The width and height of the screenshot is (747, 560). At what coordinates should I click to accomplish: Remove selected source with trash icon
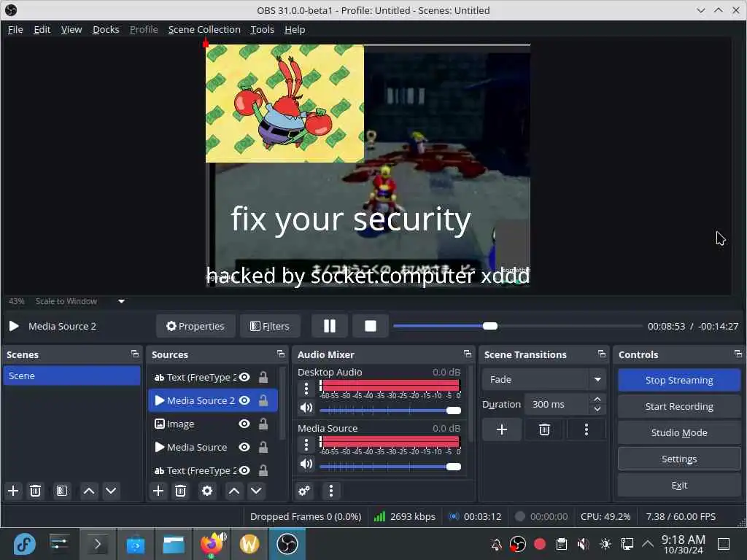click(x=180, y=491)
